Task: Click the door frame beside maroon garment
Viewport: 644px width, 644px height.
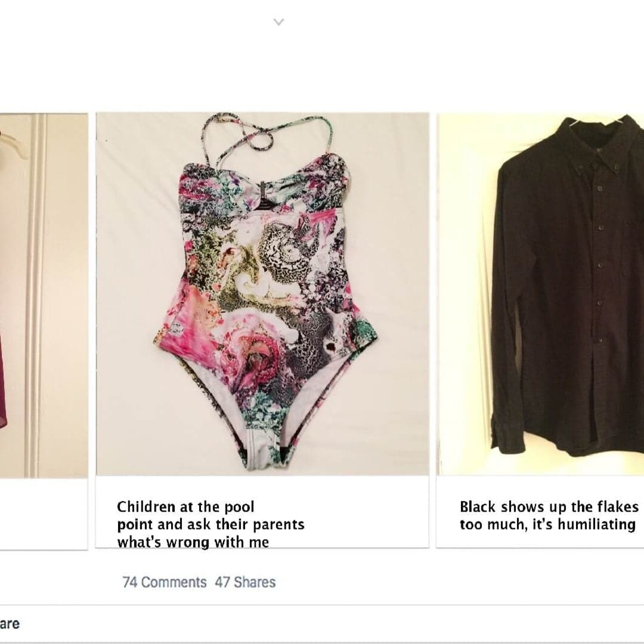Action: pyautogui.click(x=37, y=295)
